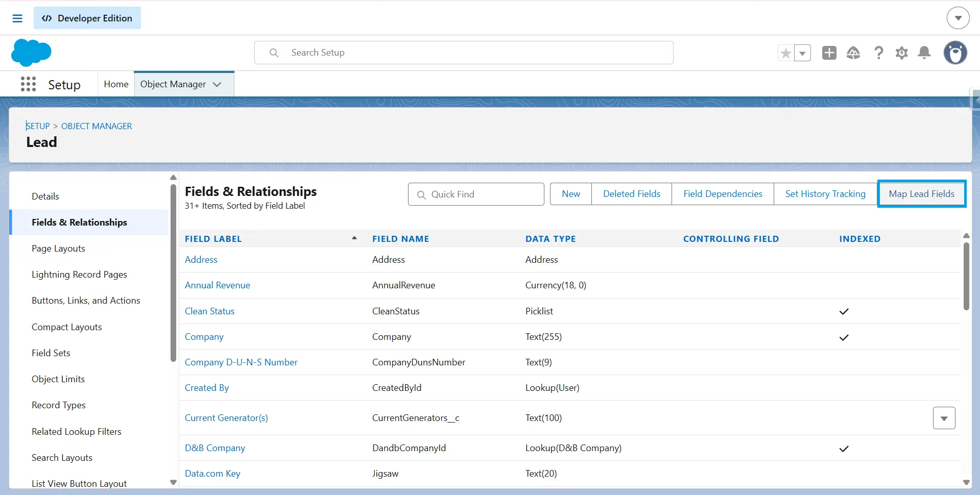Click the search magnifier in Search Setup
Viewport: 980px width, 495px height.
[274, 53]
